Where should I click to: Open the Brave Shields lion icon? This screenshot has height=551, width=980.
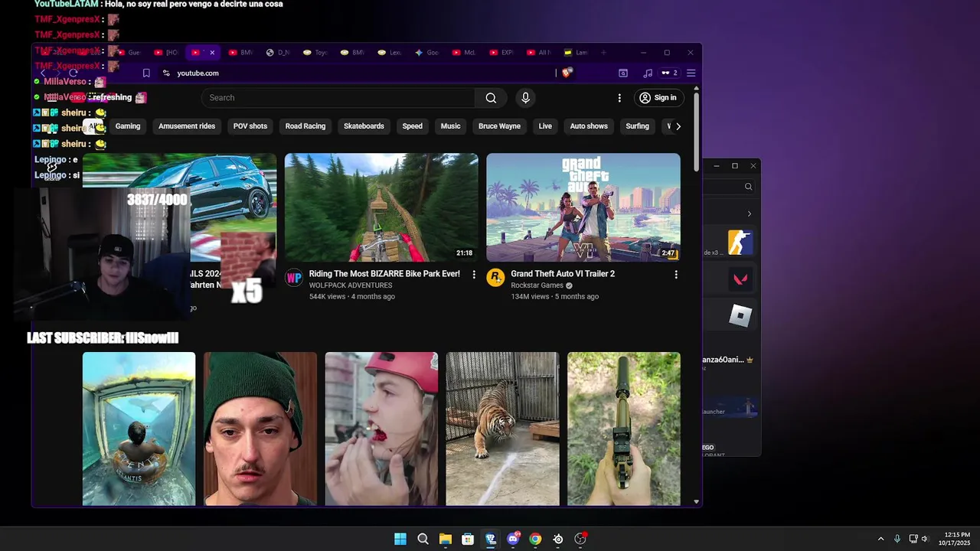pos(567,73)
